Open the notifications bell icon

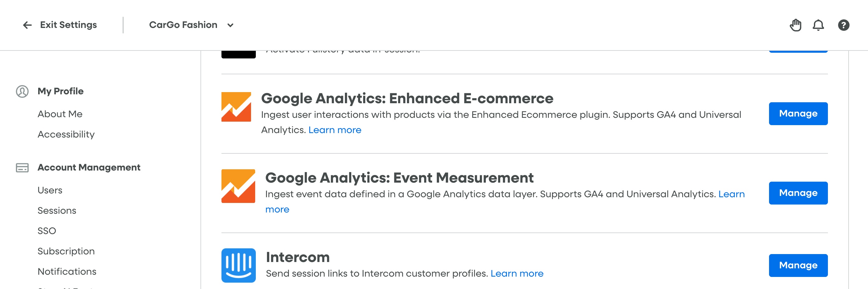pyautogui.click(x=818, y=25)
